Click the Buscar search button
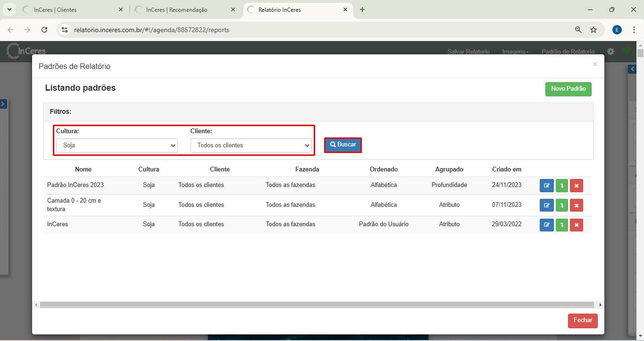The height and width of the screenshot is (341, 644). (x=343, y=145)
